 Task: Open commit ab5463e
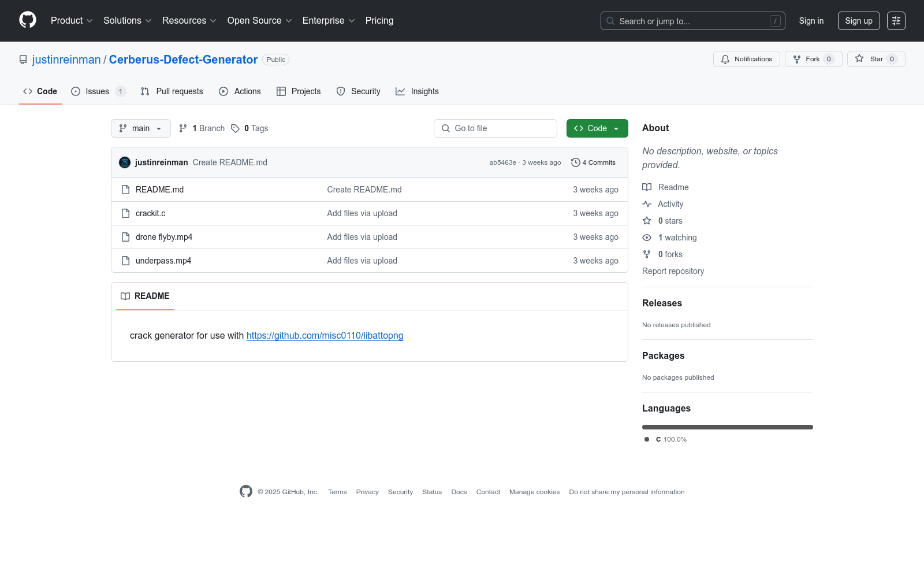coord(502,162)
